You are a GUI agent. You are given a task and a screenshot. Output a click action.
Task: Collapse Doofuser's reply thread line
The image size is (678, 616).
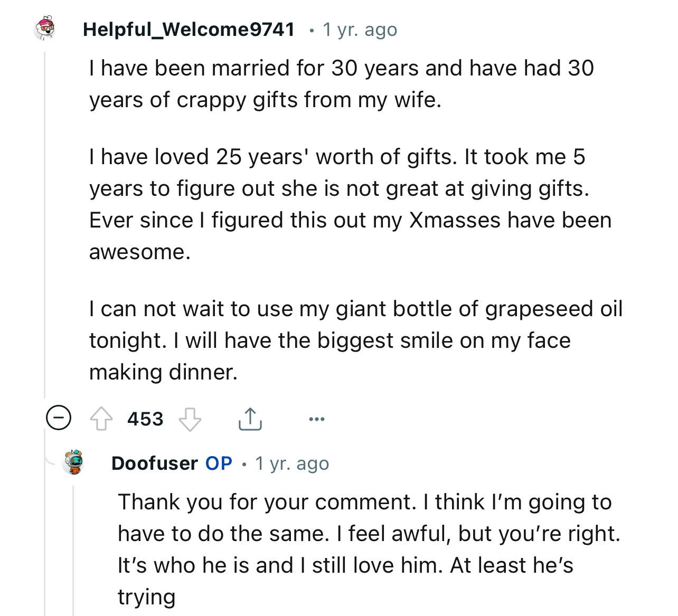pos(74,549)
